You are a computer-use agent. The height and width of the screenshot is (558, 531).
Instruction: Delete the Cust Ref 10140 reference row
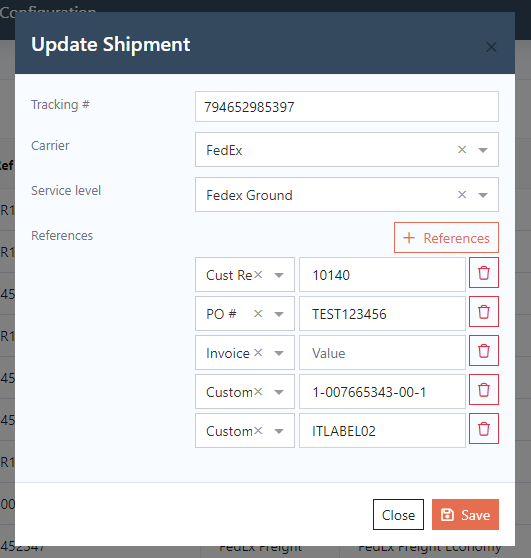pos(484,273)
